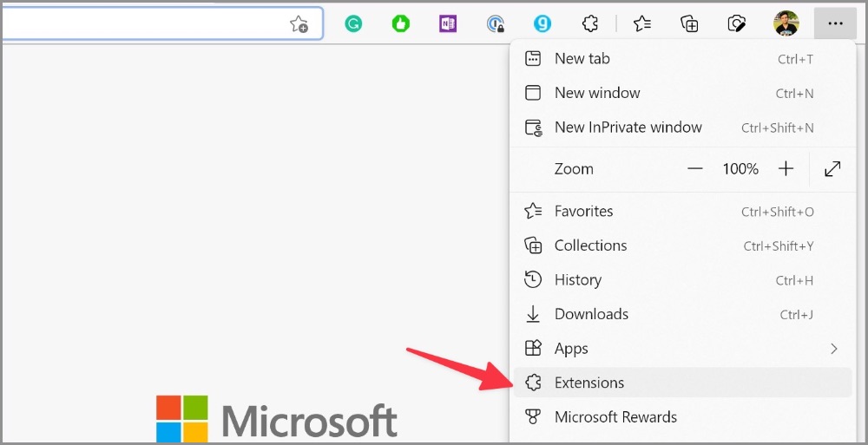Select Extensions in the menu
Image resolution: width=868 pixels, height=445 pixels.
[x=682, y=383]
